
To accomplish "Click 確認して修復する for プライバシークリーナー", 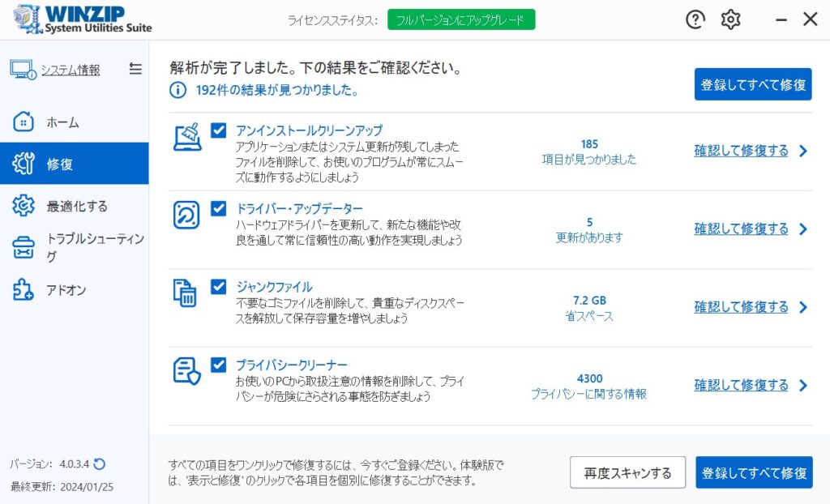I will click(741, 386).
